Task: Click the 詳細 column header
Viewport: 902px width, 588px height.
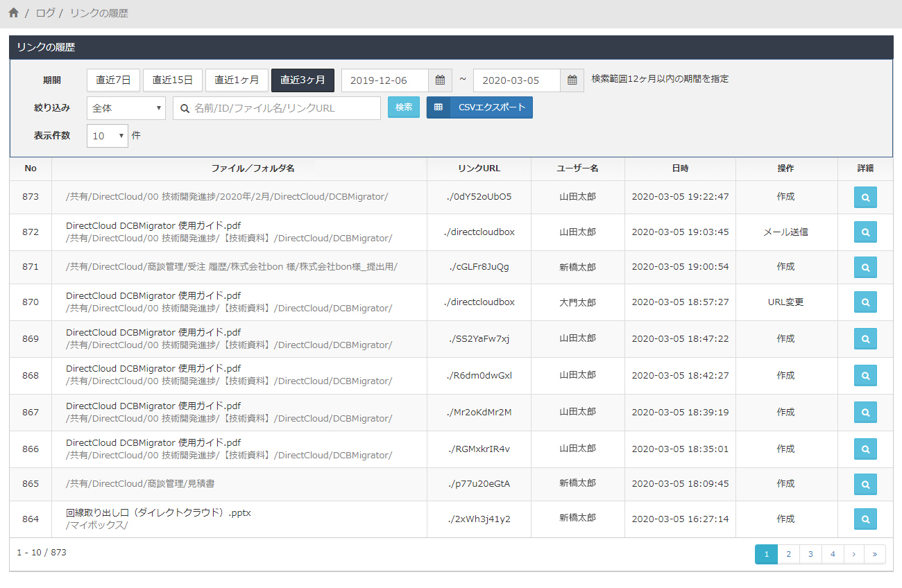Action: tap(865, 168)
